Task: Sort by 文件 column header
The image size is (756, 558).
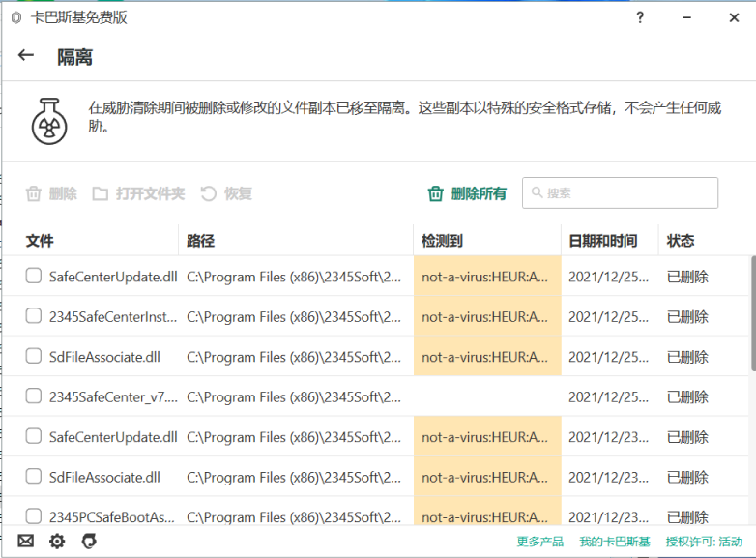Action: tap(40, 241)
